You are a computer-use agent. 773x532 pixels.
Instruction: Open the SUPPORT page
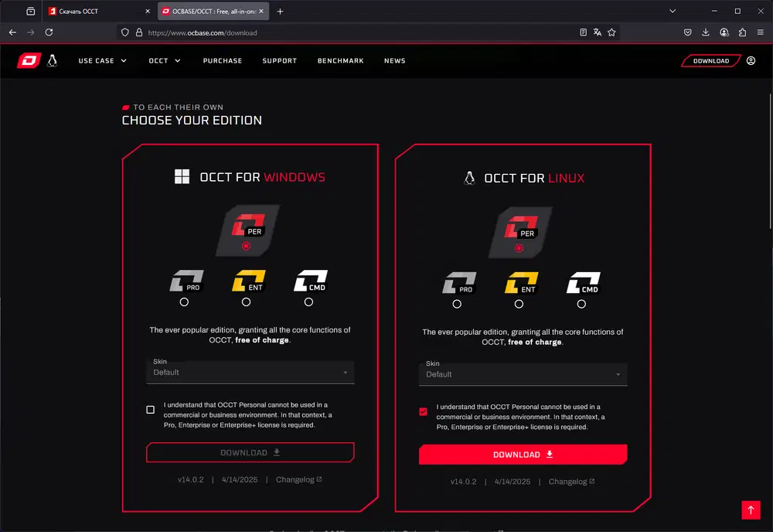[280, 60]
